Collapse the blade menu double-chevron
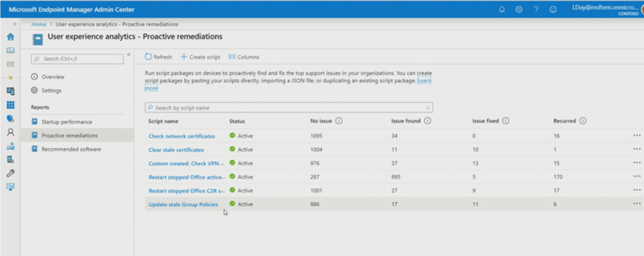 [128, 54]
